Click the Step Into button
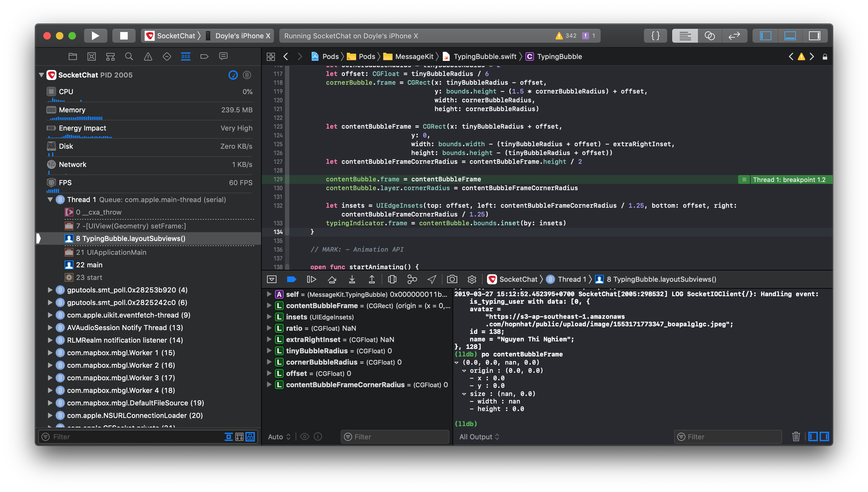 352,280
